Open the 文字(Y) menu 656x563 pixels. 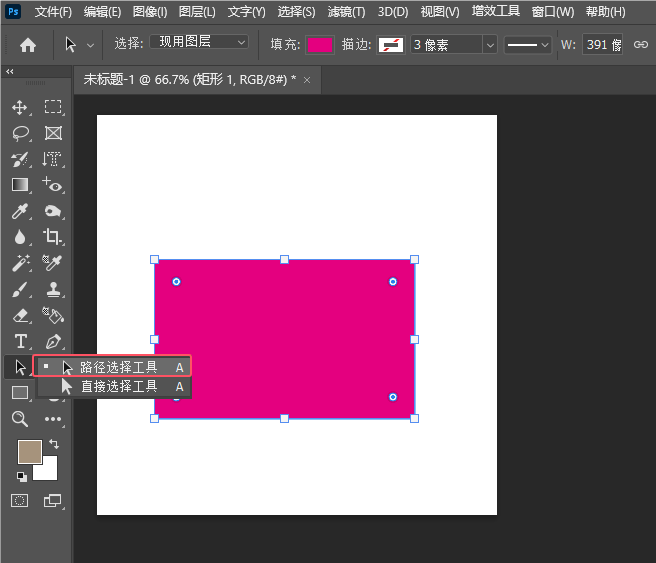pos(246,12)
